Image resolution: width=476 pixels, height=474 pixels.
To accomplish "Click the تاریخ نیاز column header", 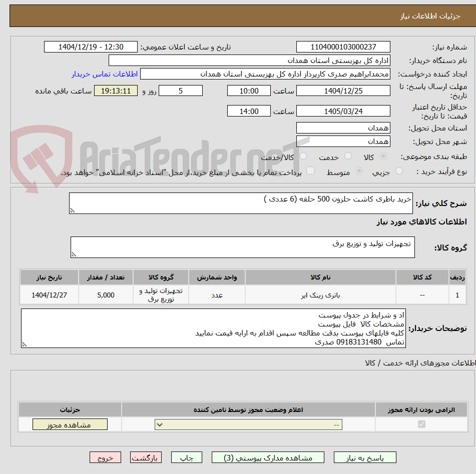I will click(x=49, y=277).
